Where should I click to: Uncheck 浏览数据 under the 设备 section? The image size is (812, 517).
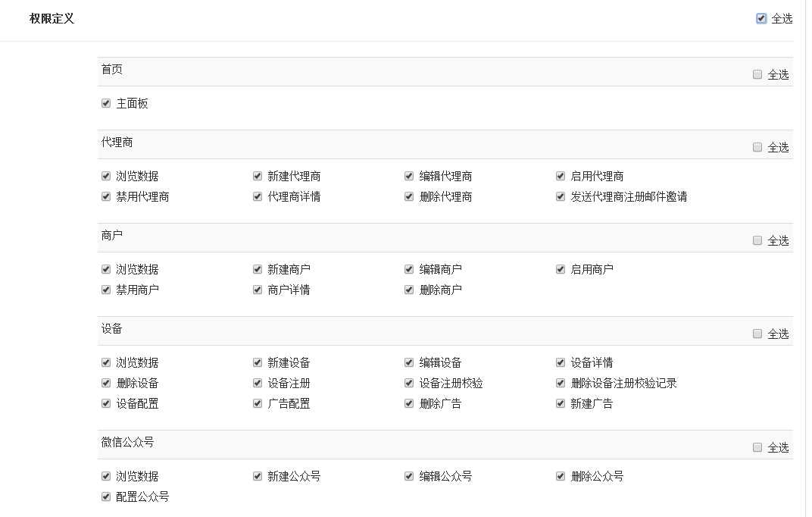[x=106, y=362]
